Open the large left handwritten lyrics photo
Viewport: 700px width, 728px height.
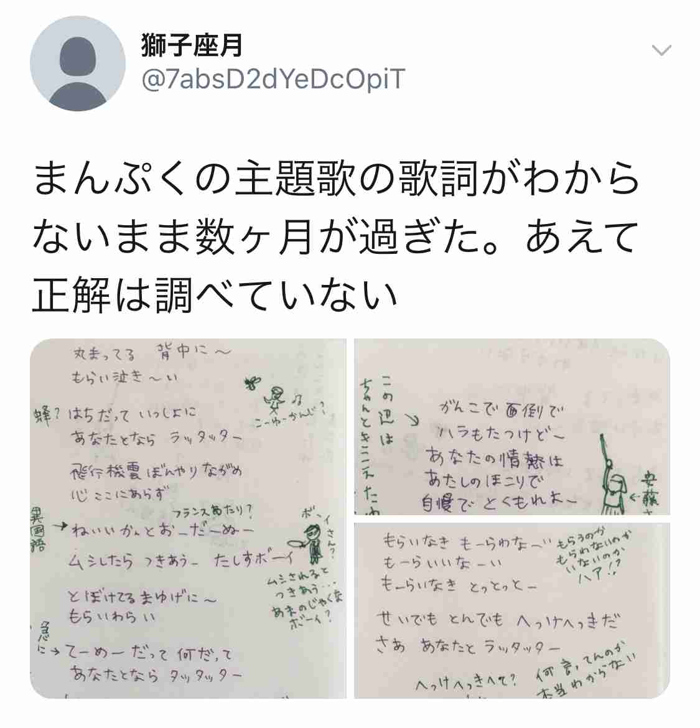(x=188, y=518)
